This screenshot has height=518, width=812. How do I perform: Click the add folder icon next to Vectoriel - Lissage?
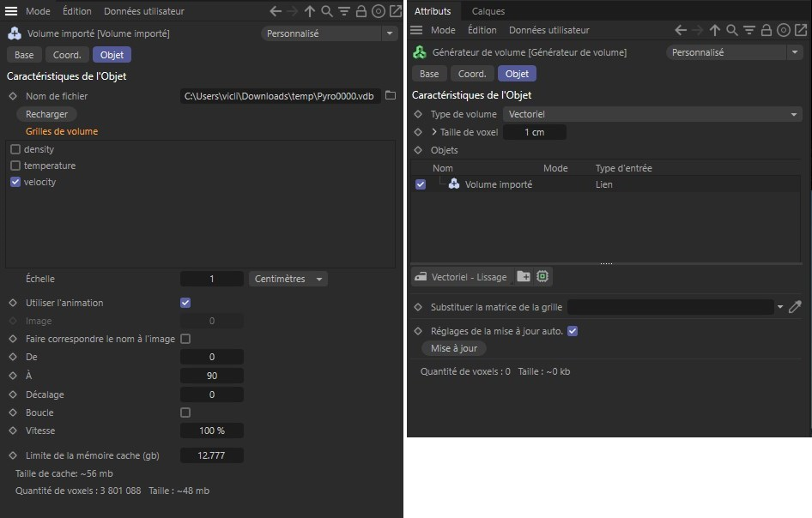[524, 277]
